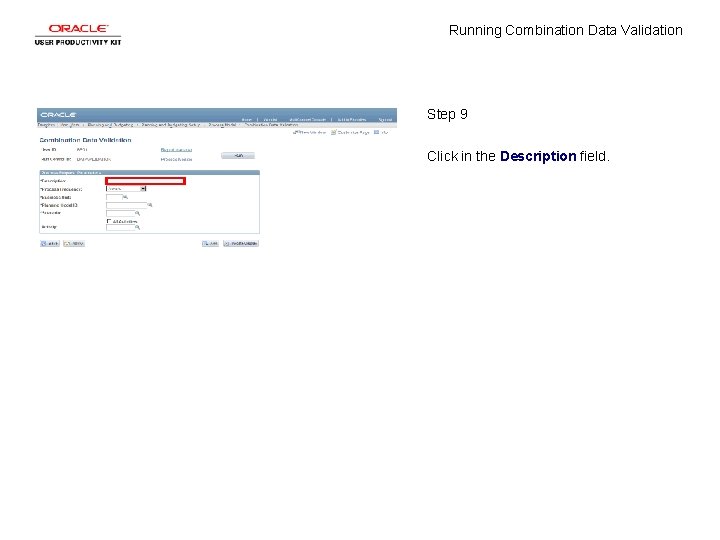Viewport: 720px width, 540px height.
Task: Open the Report Manager link
Action: click(x=176, y=150)
